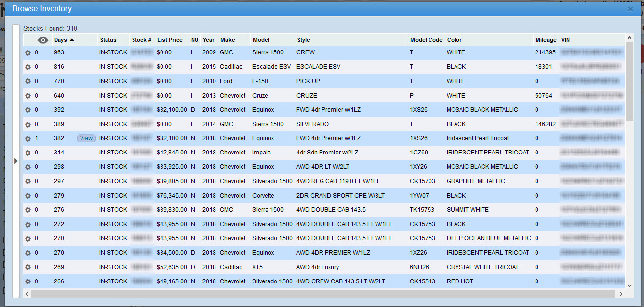This screenshot has height=307, width=644.
Task: Click the Mileage column header
Action: click(x=545, y=40)
